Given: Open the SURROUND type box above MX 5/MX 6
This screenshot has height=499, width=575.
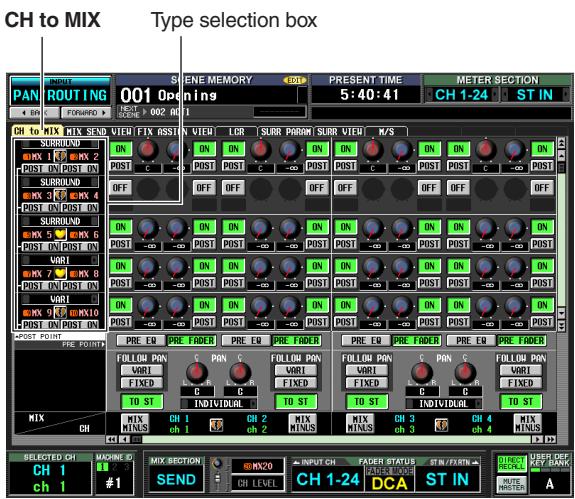Looking at the screenshot, I should 60,221.
